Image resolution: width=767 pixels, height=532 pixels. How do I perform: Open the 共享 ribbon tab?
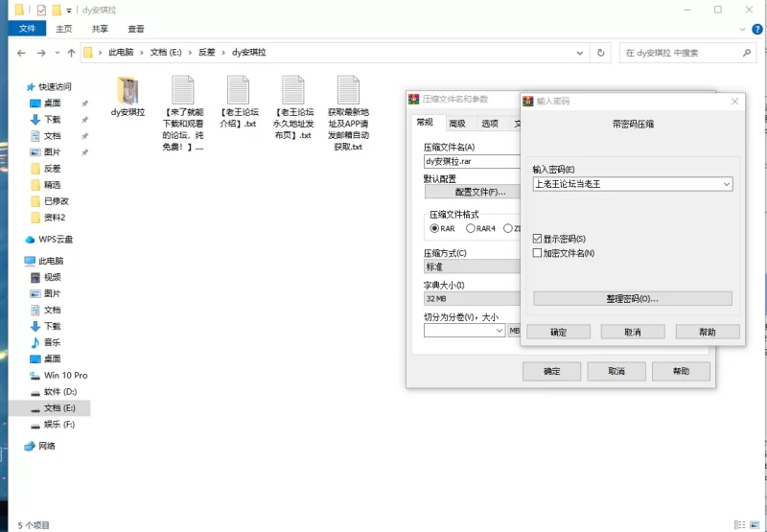(100, 29)
